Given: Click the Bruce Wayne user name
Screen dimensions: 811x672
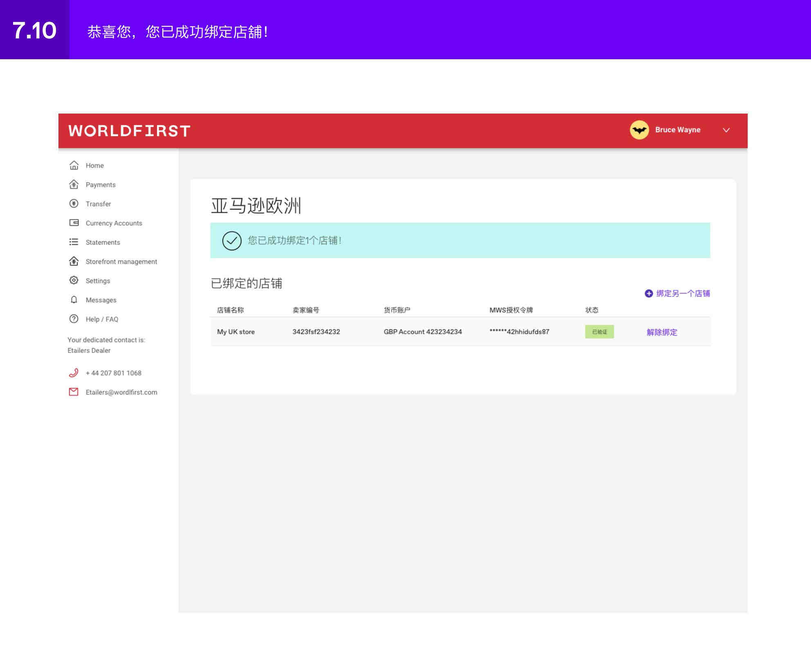Looking at the screenshot, I should (678, 129).
